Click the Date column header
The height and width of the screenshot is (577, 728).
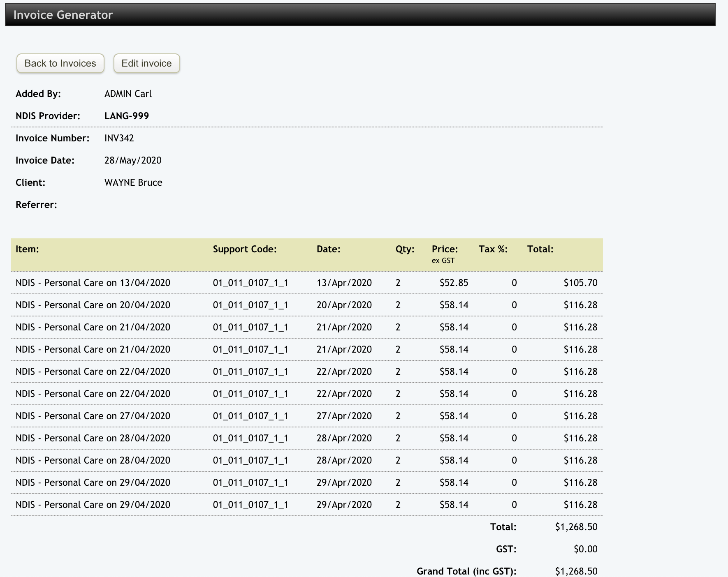328,249
